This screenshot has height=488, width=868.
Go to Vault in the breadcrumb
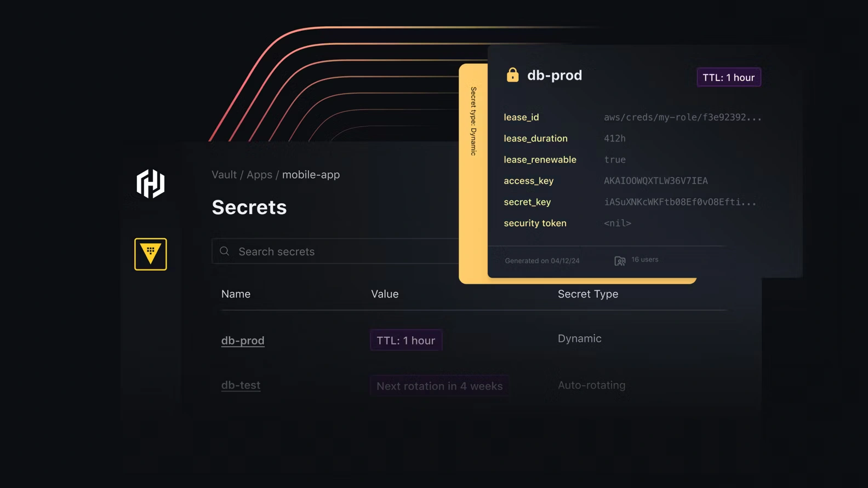tap(224, 175)
